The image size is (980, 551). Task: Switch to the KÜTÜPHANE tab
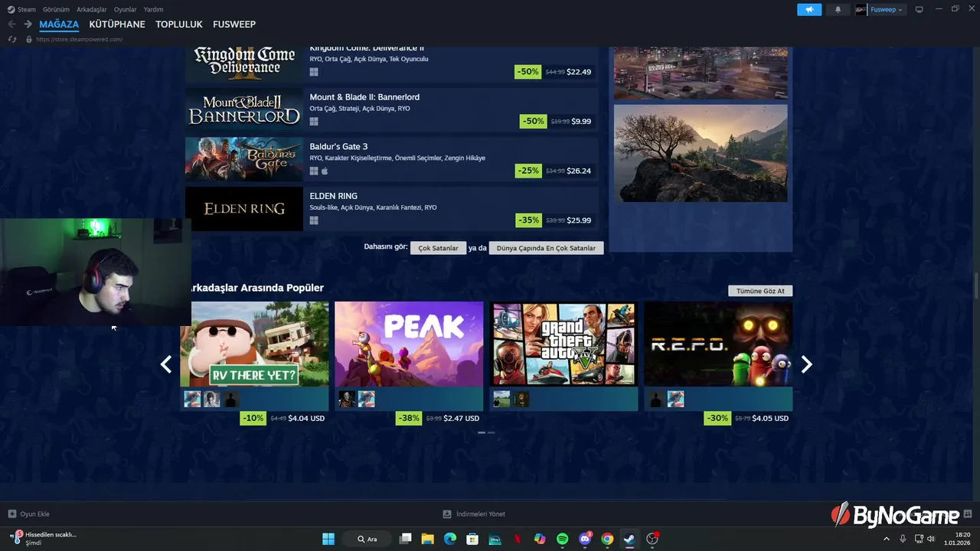point(117,24)
